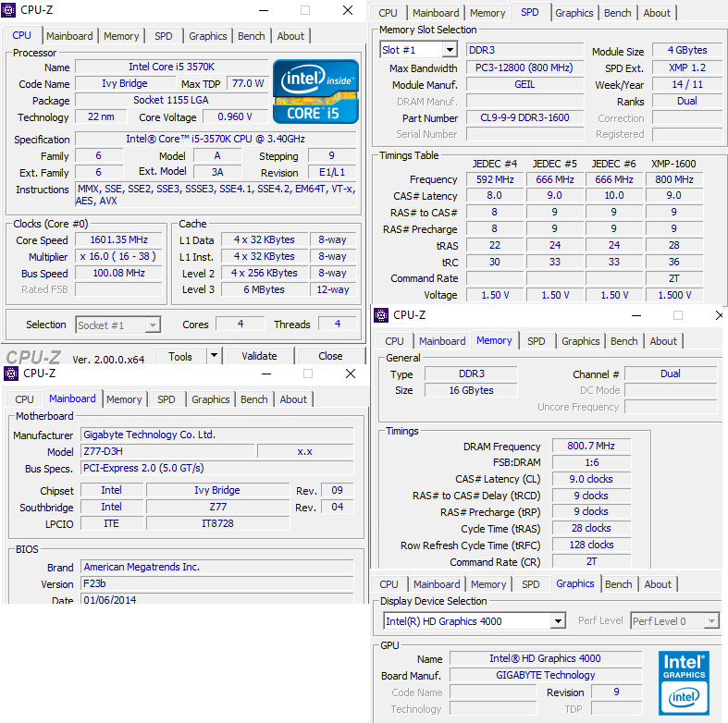Select the Mainboard tab in the Graphics panel

tap(437, 584)
